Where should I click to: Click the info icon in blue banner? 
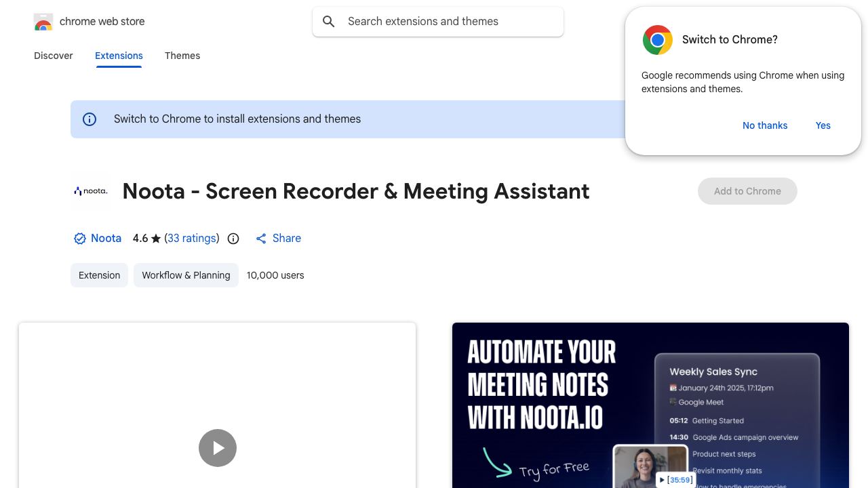tap(90, 119)
